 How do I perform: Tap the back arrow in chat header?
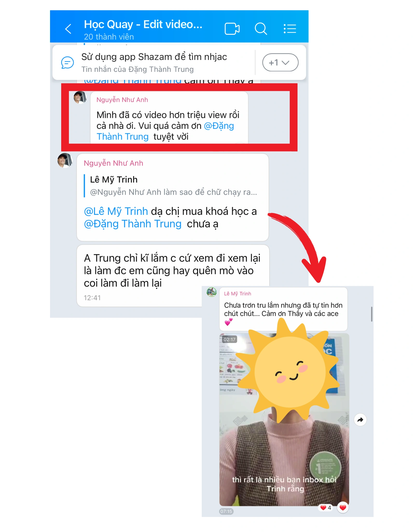(68, 29)
